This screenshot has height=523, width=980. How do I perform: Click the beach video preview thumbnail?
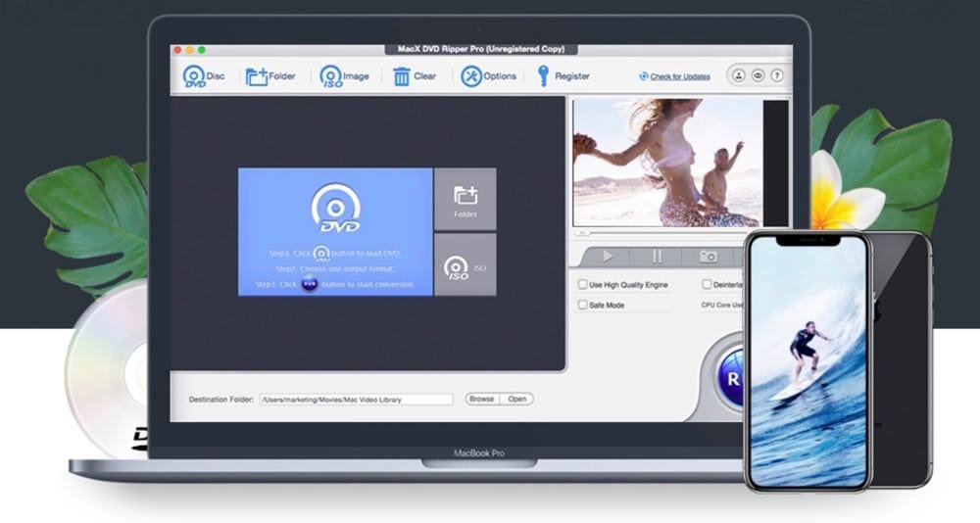667,163
